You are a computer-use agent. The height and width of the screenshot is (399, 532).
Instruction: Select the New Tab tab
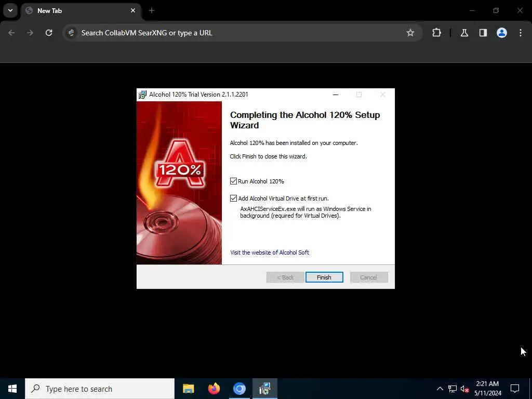point(82,10)
